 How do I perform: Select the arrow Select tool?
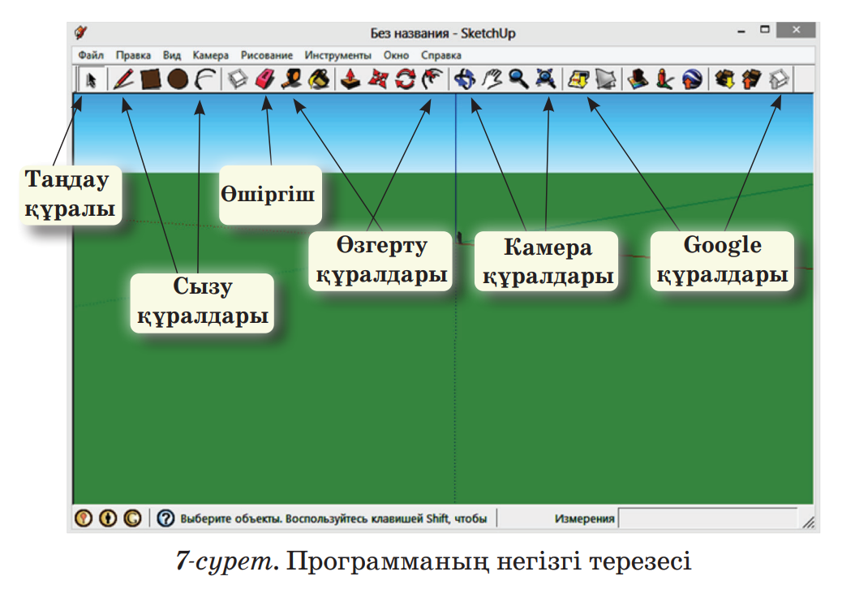pos(91,80)
